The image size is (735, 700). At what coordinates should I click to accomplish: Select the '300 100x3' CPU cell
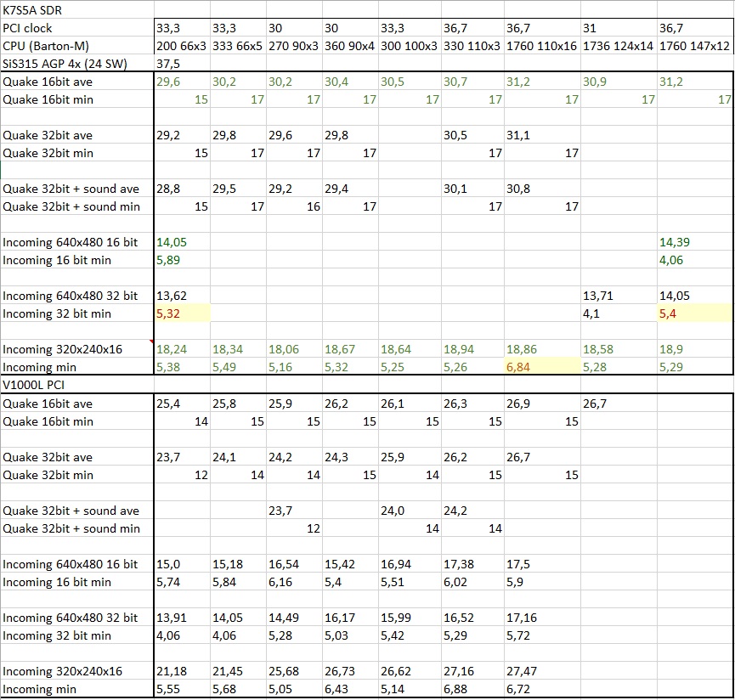tap(409, 46)
